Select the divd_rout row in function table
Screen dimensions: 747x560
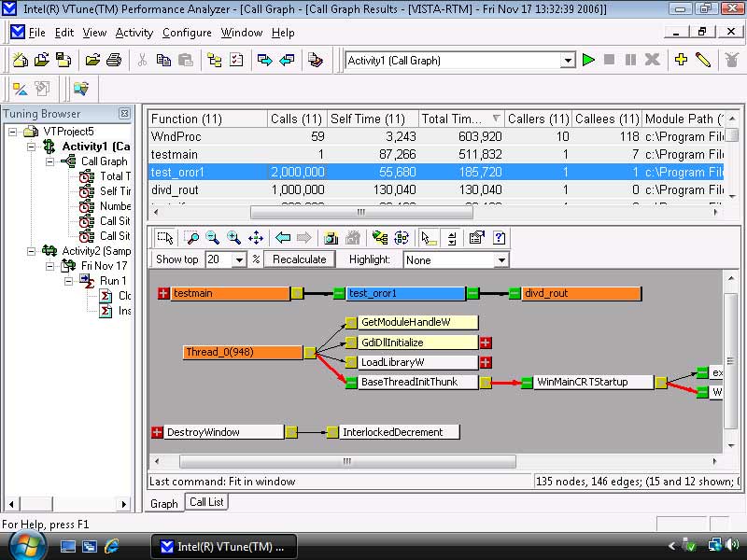[436, 190]
